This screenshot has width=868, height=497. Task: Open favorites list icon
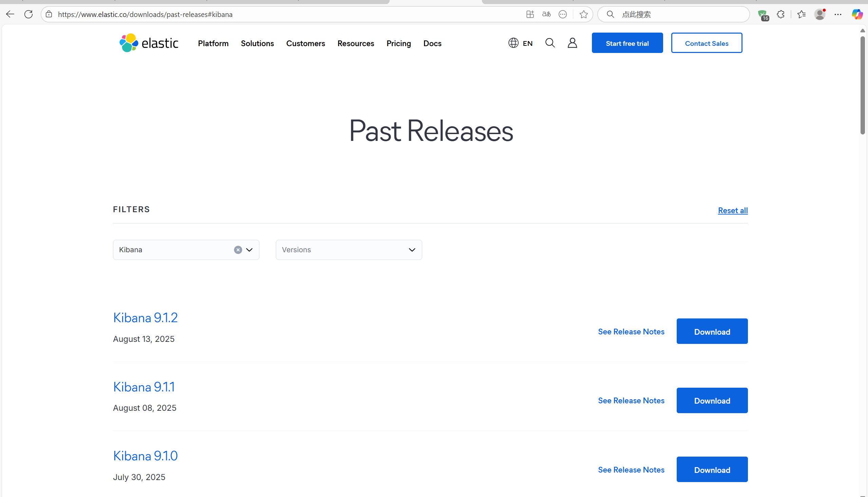[802, 14]
